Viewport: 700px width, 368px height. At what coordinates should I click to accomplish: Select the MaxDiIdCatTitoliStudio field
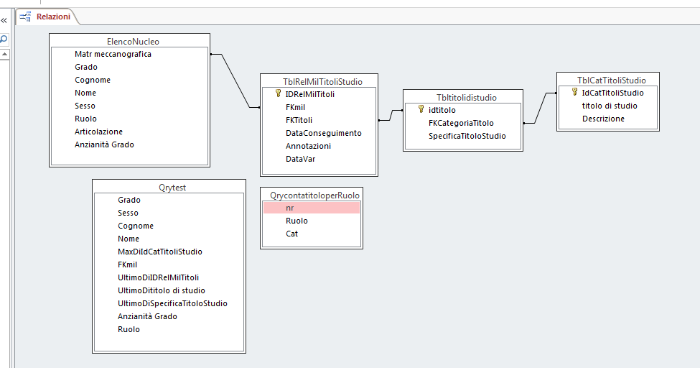click(160, 252)
